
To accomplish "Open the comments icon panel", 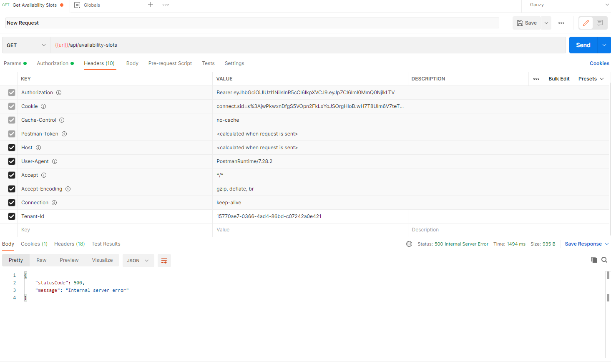I will (x=600, y=23).
